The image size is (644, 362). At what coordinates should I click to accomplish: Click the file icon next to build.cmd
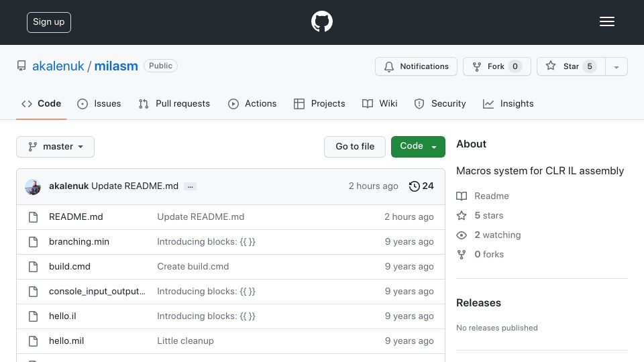(x=34, y=267)
